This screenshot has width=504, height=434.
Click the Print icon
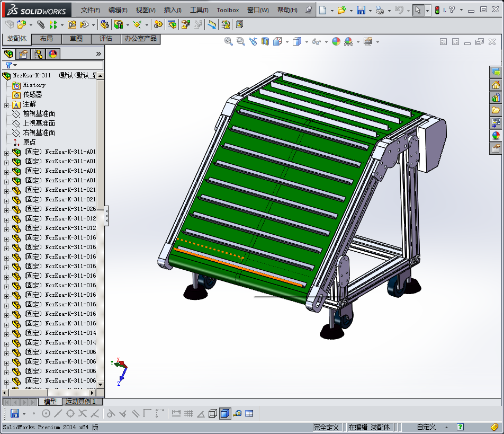(x=380, y=10)
